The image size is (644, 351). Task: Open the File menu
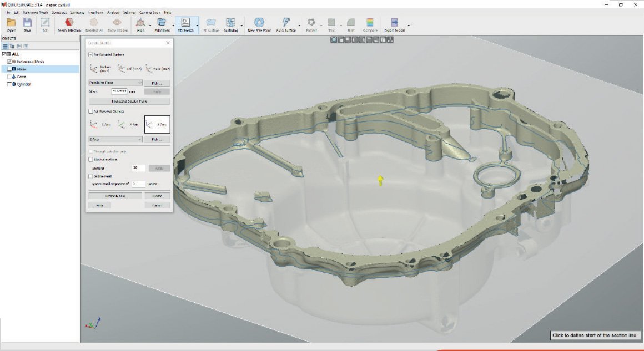pyautogui.click(x=8, y=12)
